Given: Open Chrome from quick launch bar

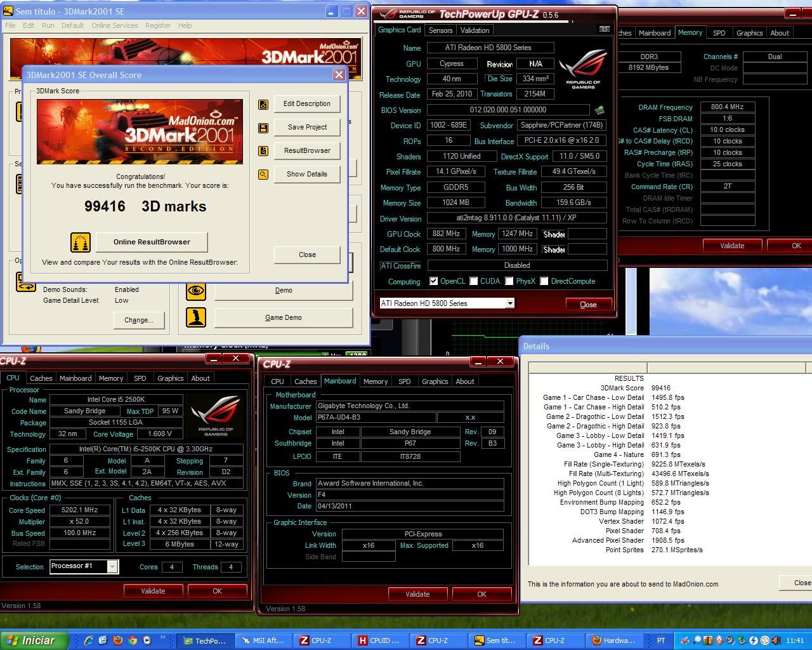Looking at the screenshot, I should pyautogui.click(x=133, y=640).
